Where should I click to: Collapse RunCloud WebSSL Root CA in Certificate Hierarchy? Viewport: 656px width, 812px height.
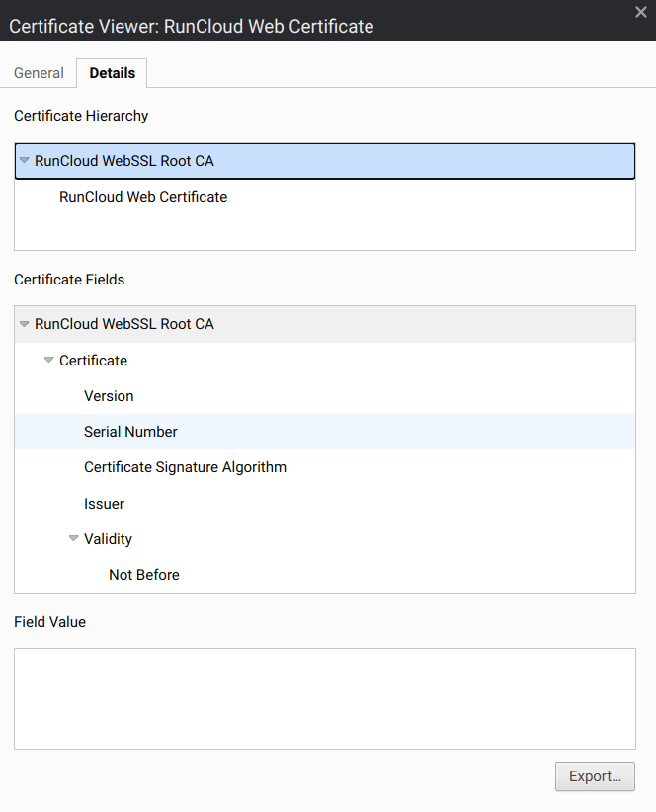[x=24, y=161]
